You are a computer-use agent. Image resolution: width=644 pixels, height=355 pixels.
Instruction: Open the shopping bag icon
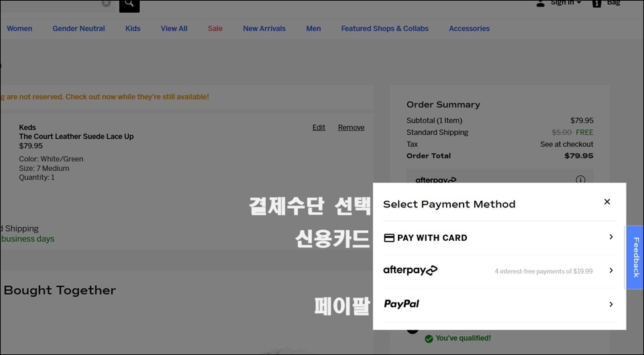coord(597,3)
